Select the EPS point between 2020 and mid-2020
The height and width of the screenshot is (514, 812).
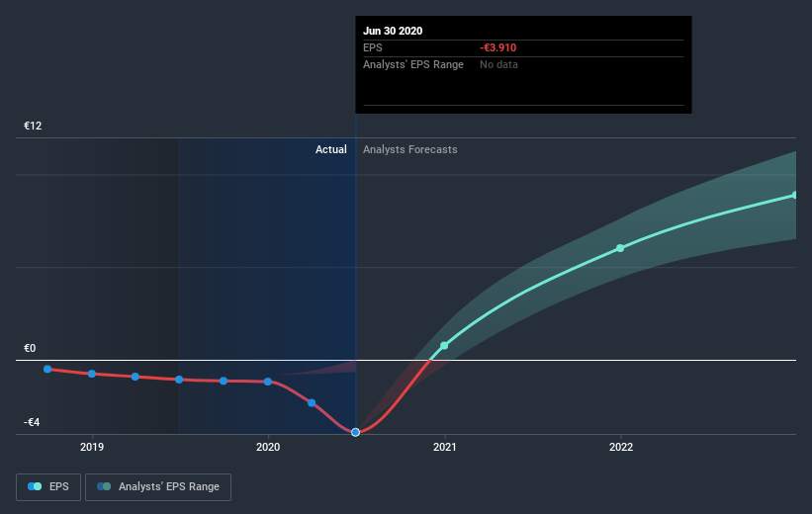click(x=312, y=402)
